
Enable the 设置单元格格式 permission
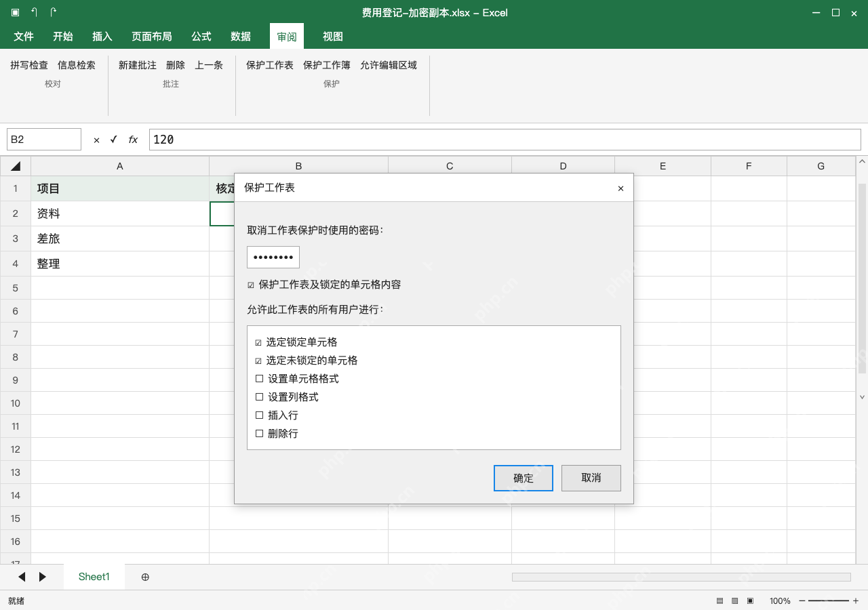pos(259,379)
